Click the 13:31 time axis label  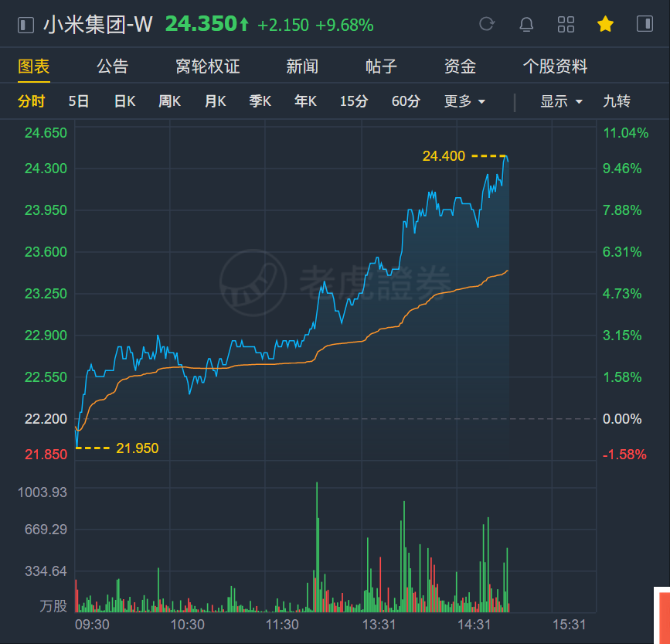tap(379, 625)
